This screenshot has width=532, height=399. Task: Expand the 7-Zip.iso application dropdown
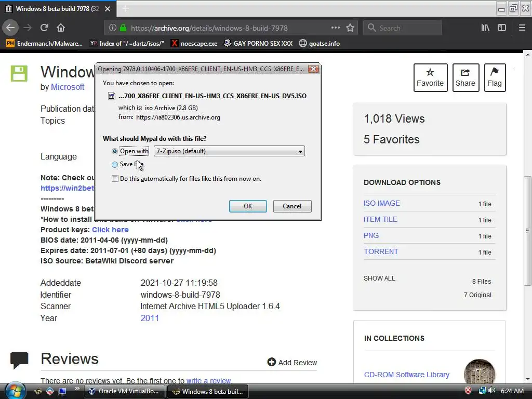point(229,151)
